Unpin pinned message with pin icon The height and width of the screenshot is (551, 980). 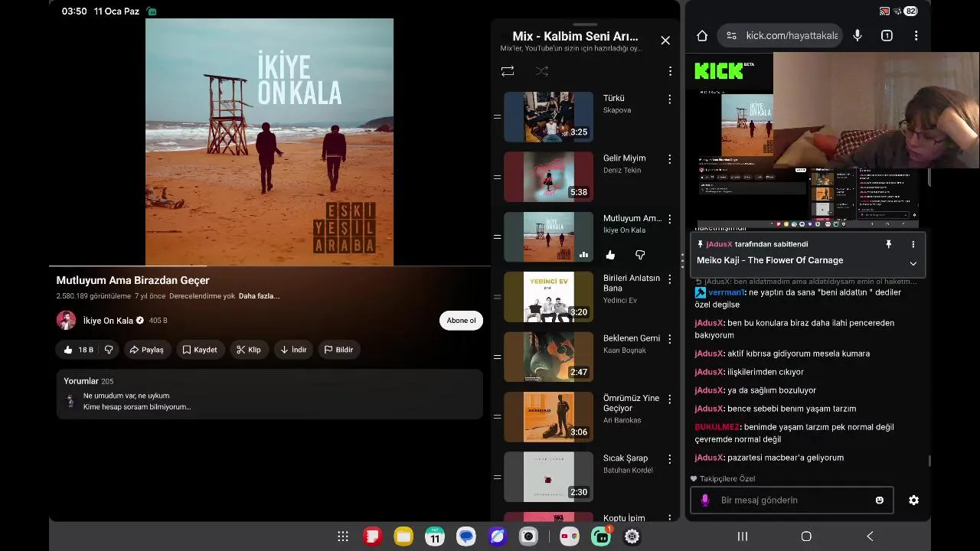tap(889, 244)
